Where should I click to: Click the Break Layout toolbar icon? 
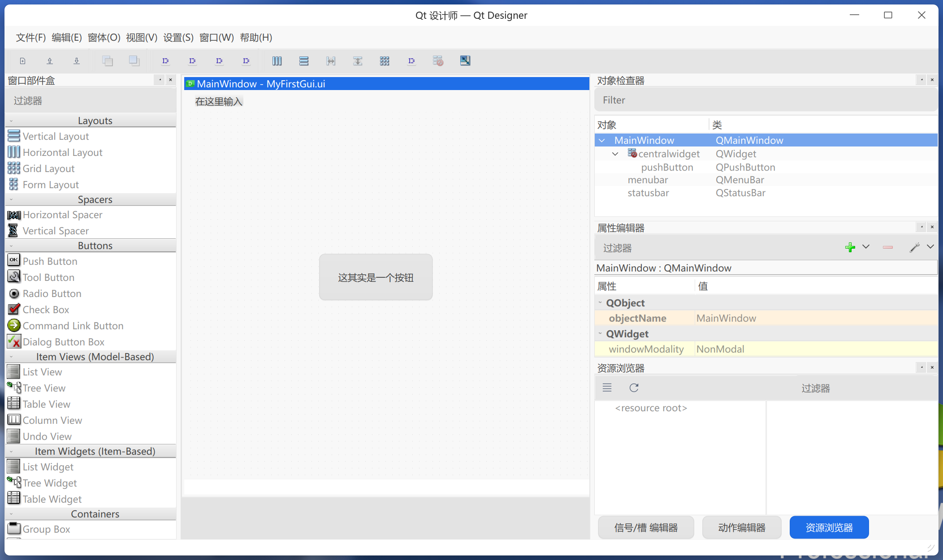click(438, 61)
